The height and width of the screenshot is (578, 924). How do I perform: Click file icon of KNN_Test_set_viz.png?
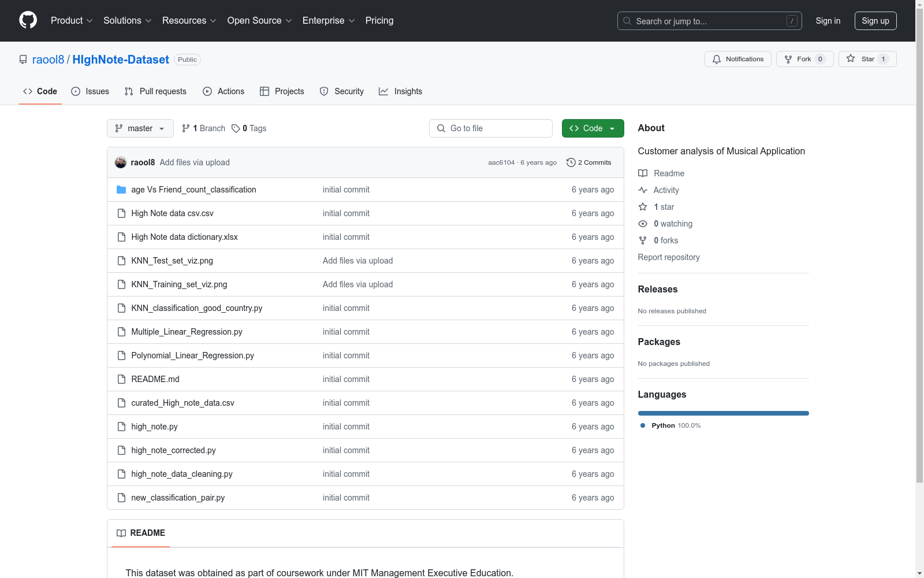click(x=121, y=261)
